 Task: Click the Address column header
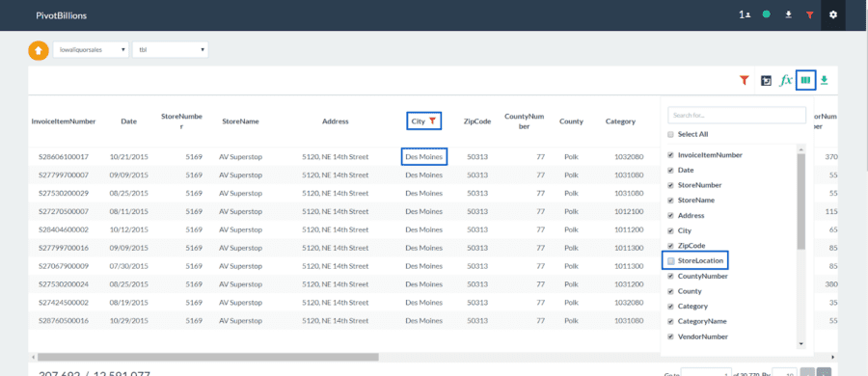(x=336, y=121)
